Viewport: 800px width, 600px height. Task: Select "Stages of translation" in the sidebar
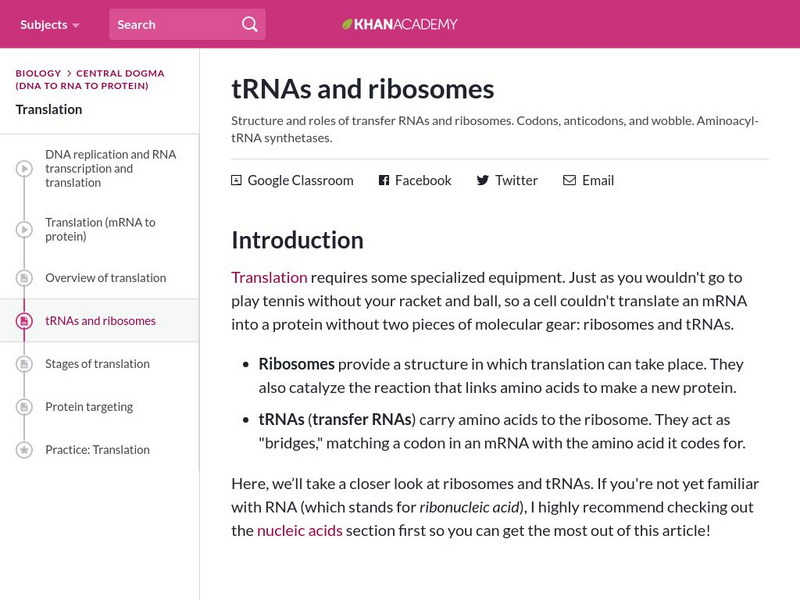coord(97,363)
